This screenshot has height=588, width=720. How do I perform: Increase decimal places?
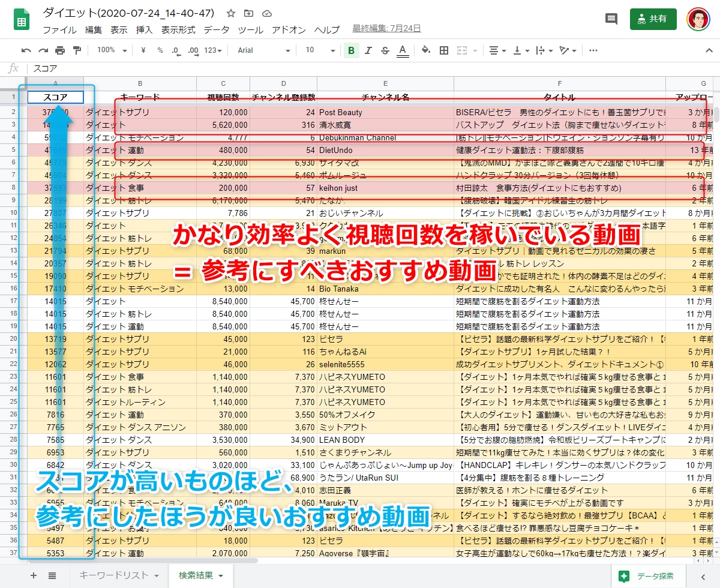(193, 50)
